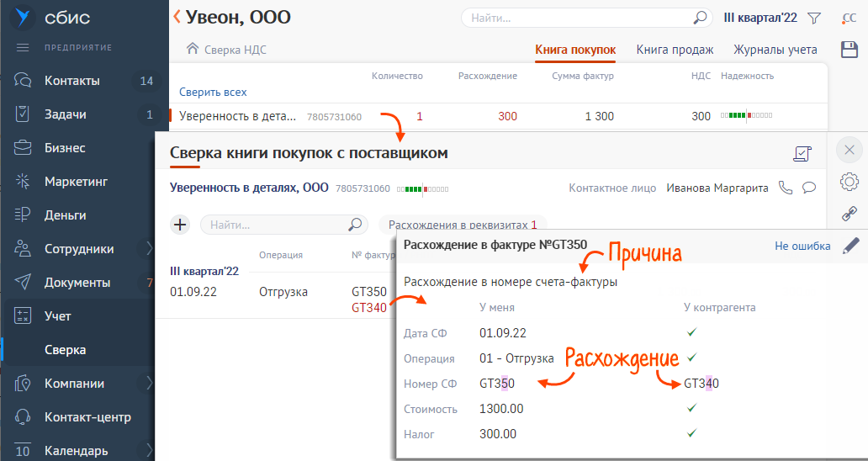Screen dimensions: 868x461
Task: Open the СС user profile avatar
Action: tap(849, 19)
